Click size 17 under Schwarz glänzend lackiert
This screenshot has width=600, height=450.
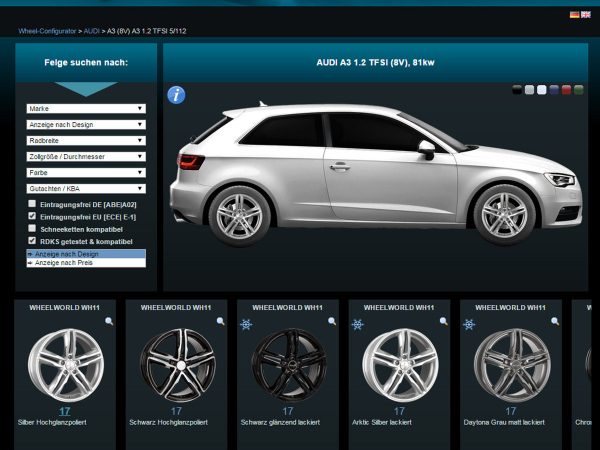pos(288,411)
